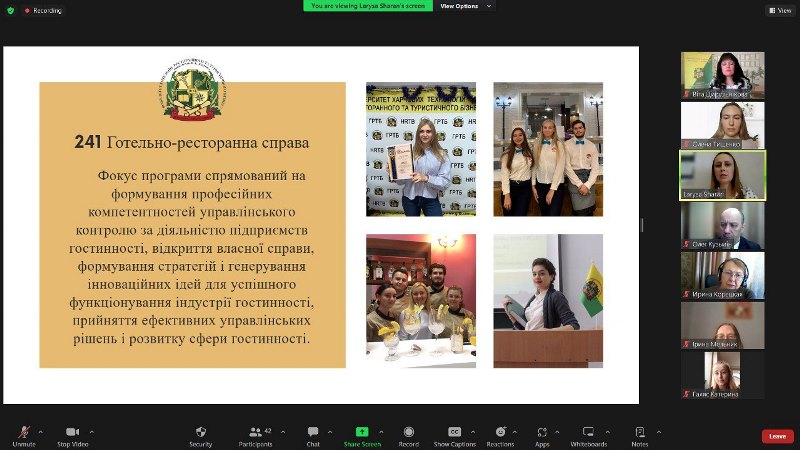Open the Whiteboards icon

tap(588, 432)
